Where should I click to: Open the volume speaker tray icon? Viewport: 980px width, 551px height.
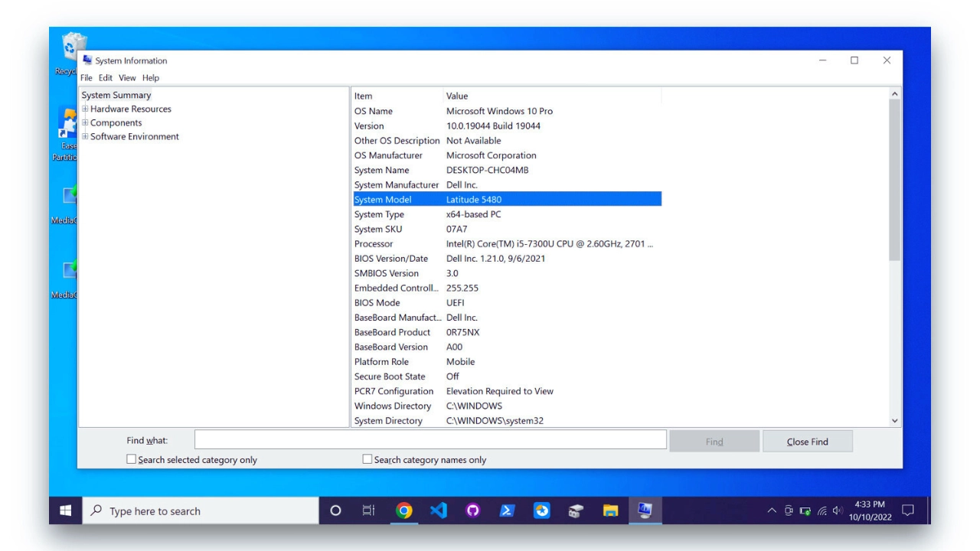838,511
